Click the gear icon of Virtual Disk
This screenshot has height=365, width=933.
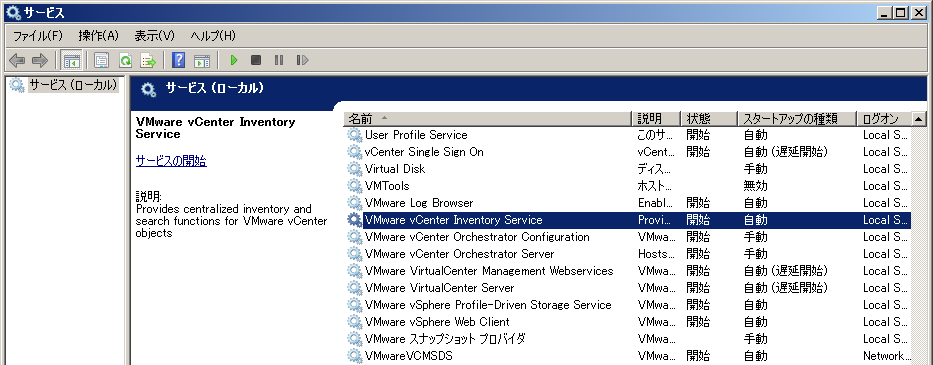point(355,169)
